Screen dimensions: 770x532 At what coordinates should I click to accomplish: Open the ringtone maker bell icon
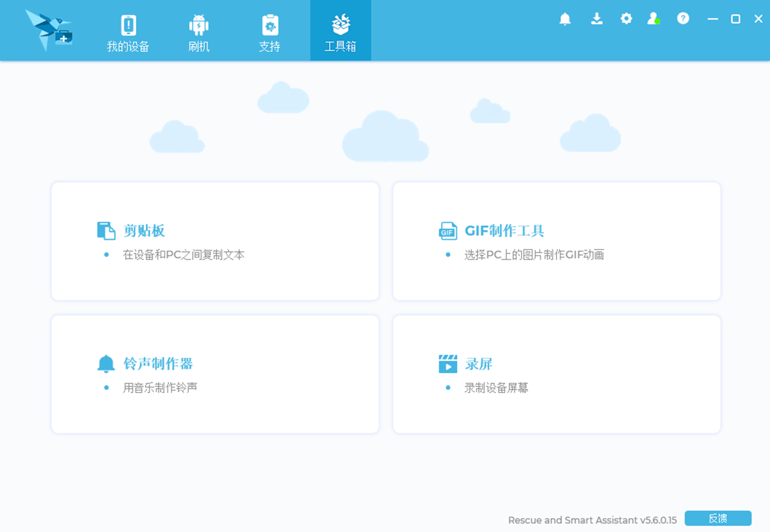pyautogui.click(x=106, y=362)
